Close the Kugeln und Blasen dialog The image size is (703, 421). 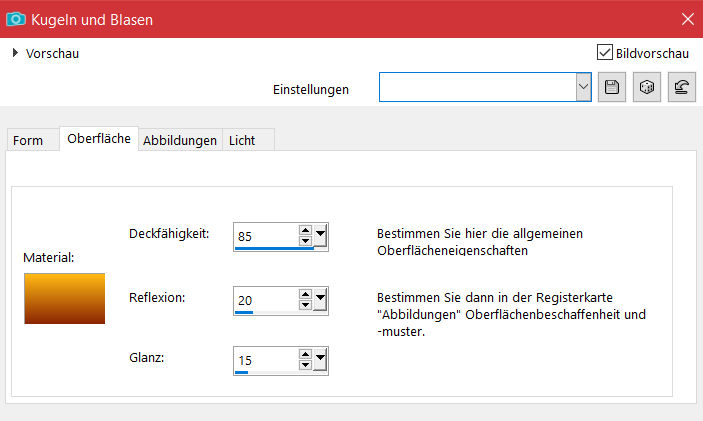[x=686, y=19]
